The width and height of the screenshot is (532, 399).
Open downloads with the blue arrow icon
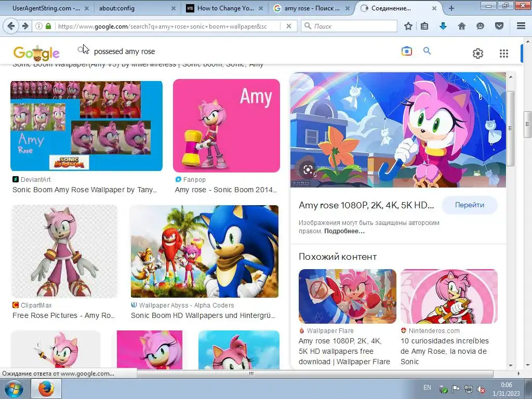[443, 26]
